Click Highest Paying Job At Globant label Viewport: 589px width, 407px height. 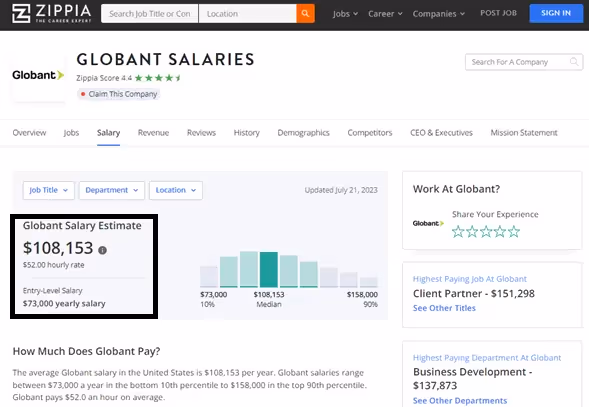click(x=470, y=279)
